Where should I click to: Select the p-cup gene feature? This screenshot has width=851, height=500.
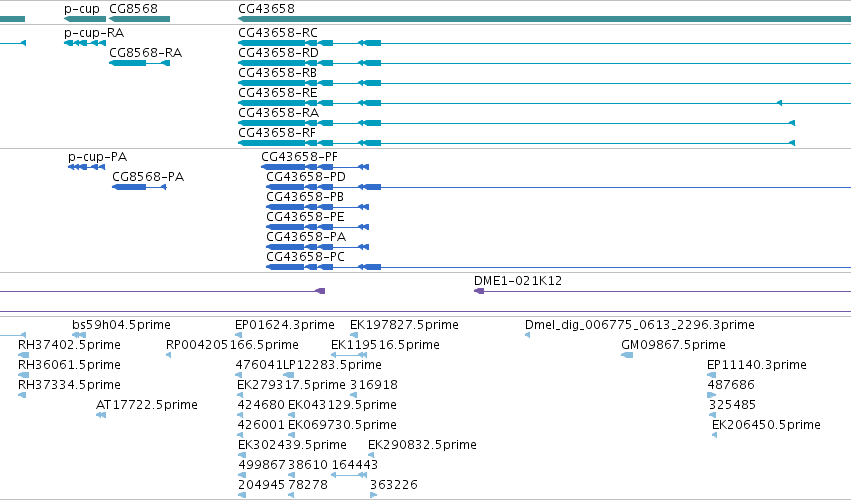coord(85,19)
